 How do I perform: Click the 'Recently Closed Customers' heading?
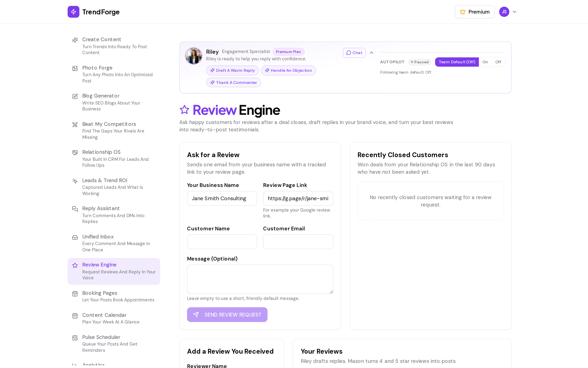click(x=403, y=155)
